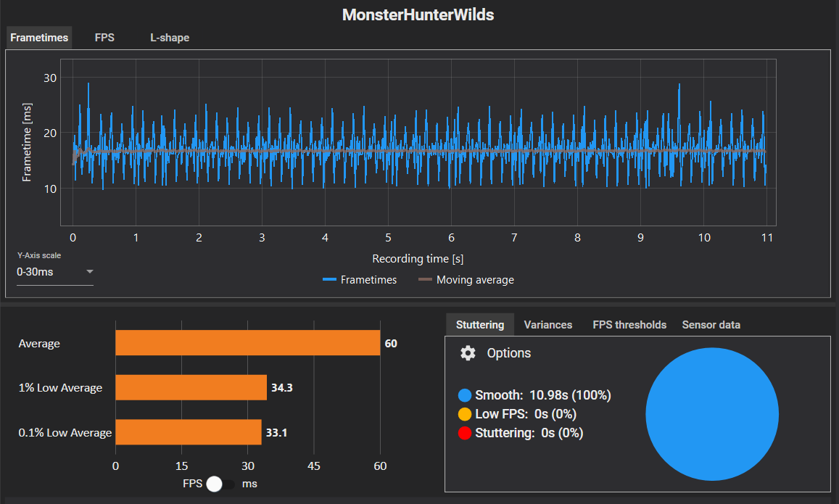Switch to the Variances tab
This screenshot has height=504, width=839.
548,325
